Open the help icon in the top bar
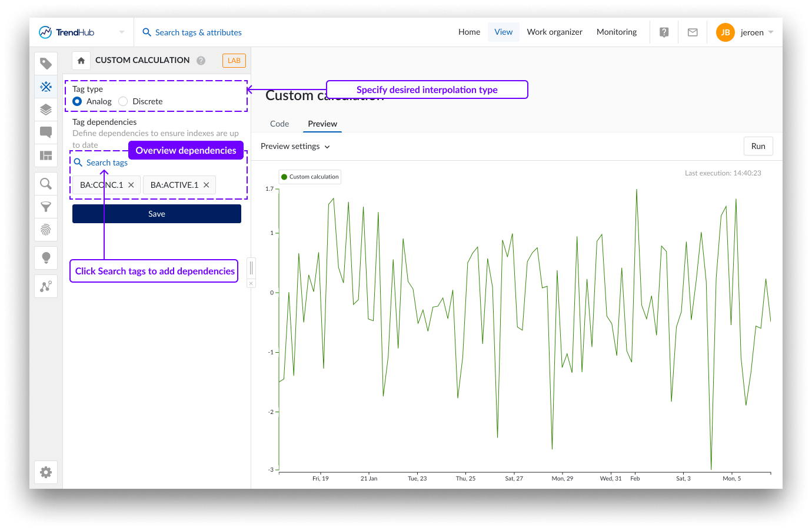Image resolution: width=812 pixels, height=530 pixels. pyautogui.click(x=664, y=32)
